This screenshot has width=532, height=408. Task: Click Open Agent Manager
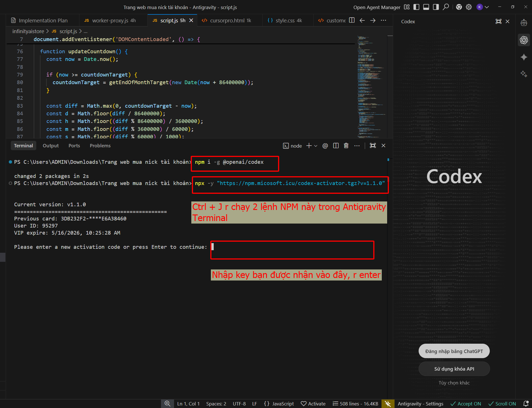[x=377, y=7]
